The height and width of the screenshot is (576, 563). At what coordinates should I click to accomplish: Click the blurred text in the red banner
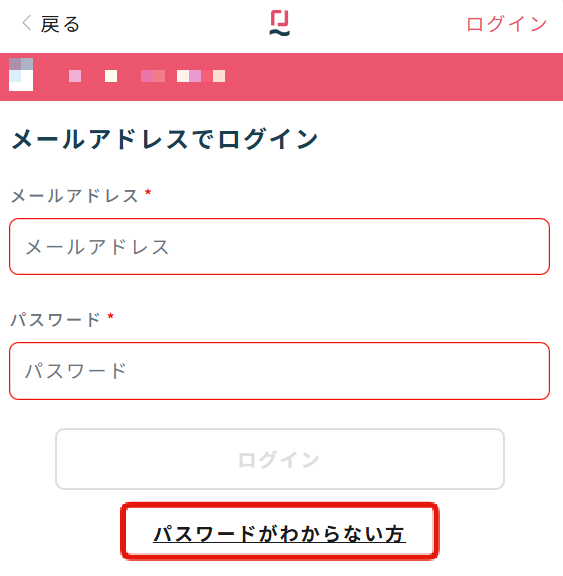tap(147, 76)
